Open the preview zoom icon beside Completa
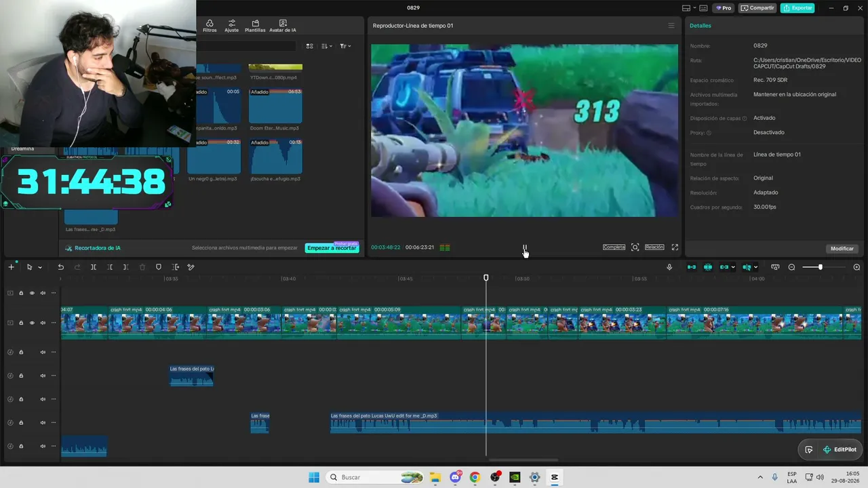The width and height of the screenshot is (868, 488). [x=635, y=247]
